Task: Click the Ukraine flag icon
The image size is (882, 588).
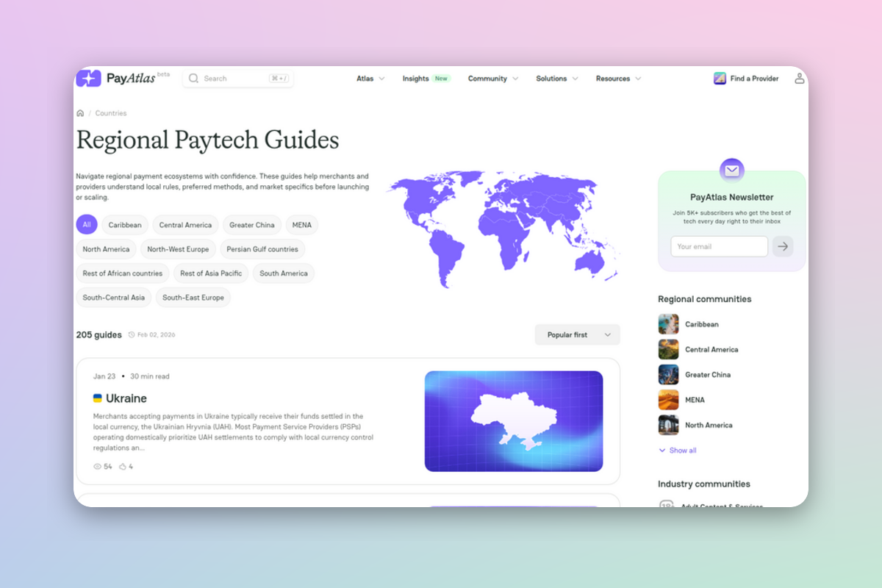Action: [x=98, y=398]
